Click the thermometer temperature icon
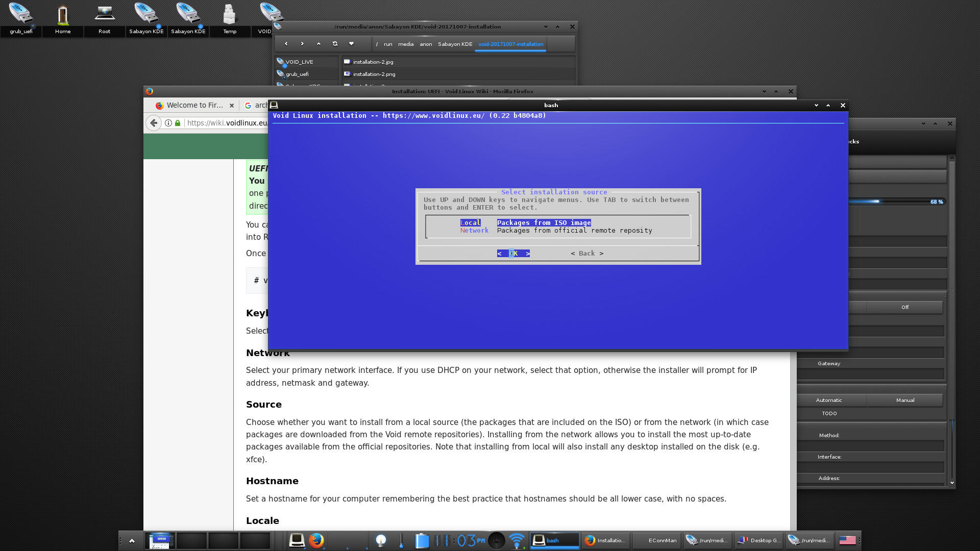The width and height of the screenshot is (980, 551). pos(401,540)
